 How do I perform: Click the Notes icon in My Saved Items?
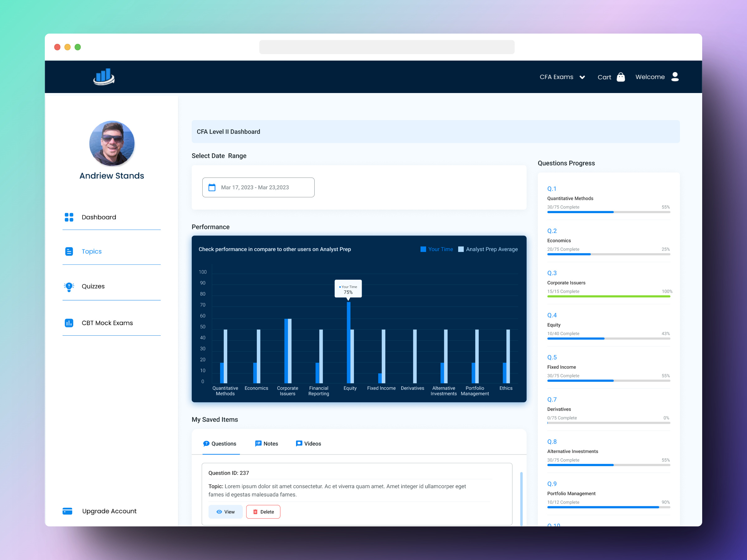pos(259,443)
